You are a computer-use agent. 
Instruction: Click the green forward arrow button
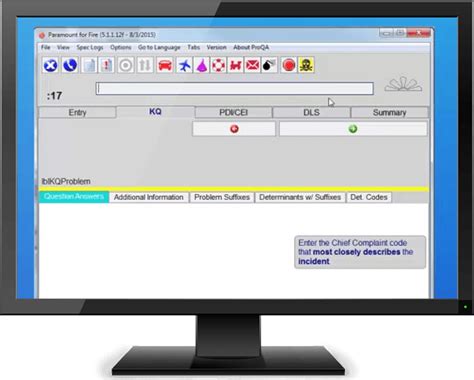point(353,129)
